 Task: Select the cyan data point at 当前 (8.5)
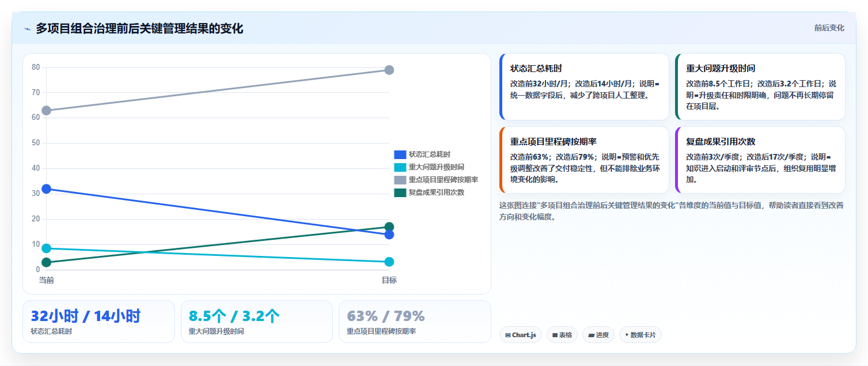[x=47, y=248]
